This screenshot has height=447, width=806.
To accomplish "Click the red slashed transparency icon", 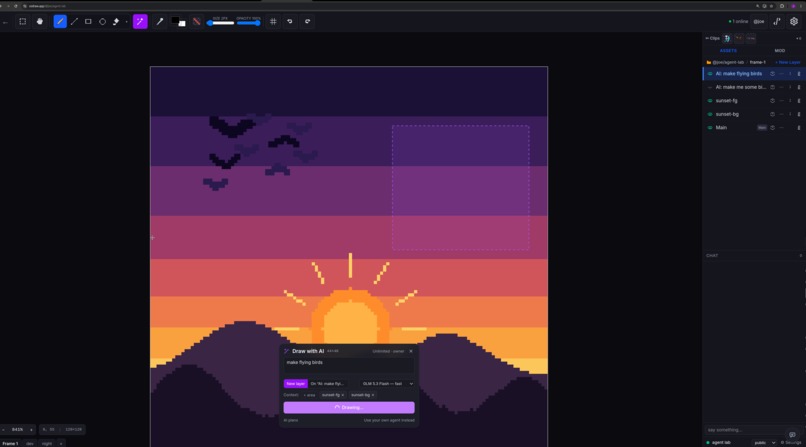I will [x=196, y=22].
